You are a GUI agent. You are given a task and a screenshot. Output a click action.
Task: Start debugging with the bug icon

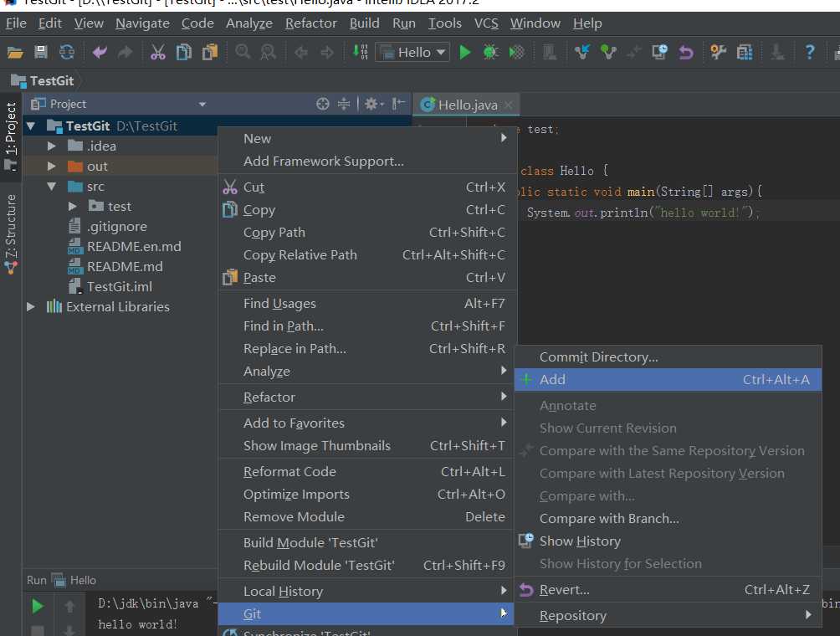[x=490, y=52]
